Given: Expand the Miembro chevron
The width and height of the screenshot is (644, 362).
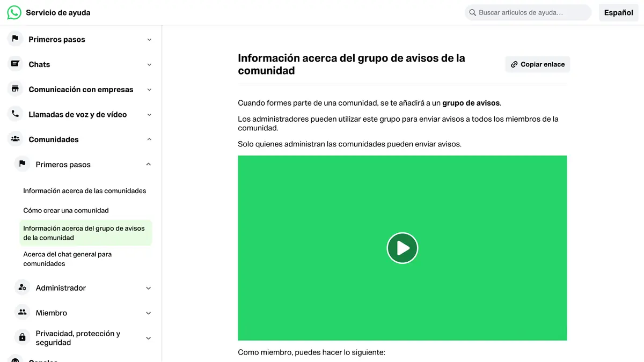Looking at the screenshot, I should point(149,313).
